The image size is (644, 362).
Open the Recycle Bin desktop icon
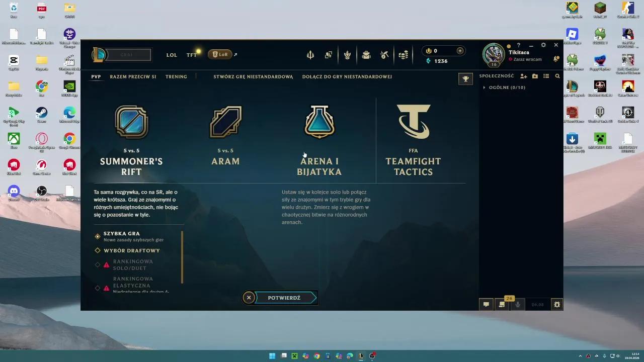tap(14, 10)
